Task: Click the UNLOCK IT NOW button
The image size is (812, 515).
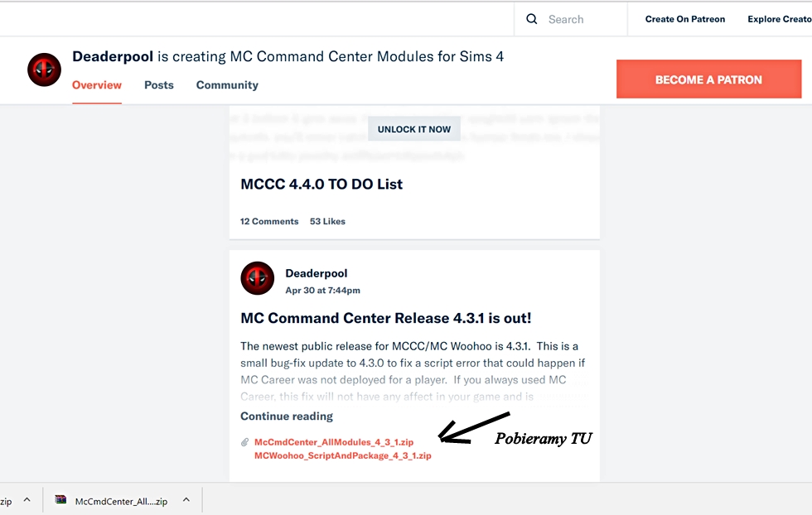Action: 413,129
